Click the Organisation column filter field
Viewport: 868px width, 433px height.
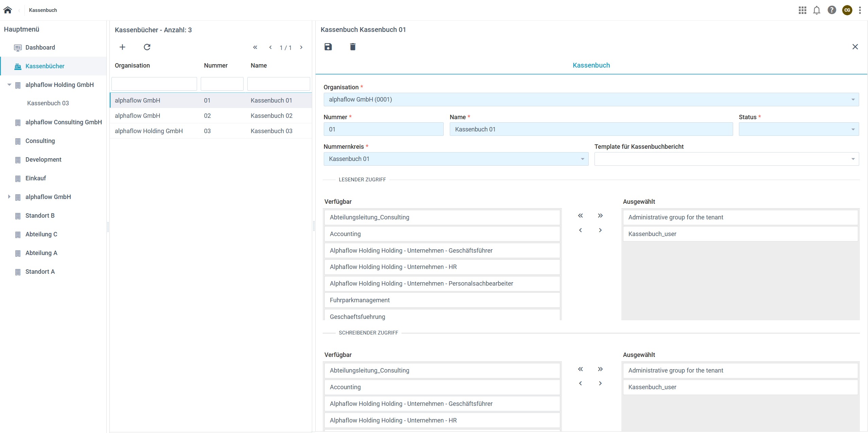154,84
